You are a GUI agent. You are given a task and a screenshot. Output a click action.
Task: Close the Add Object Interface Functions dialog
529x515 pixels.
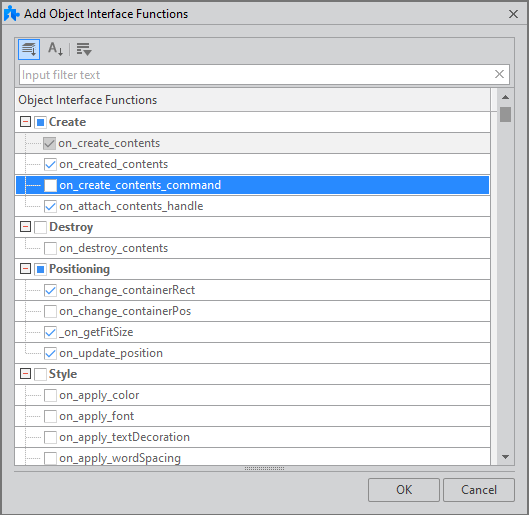point(513,14)
